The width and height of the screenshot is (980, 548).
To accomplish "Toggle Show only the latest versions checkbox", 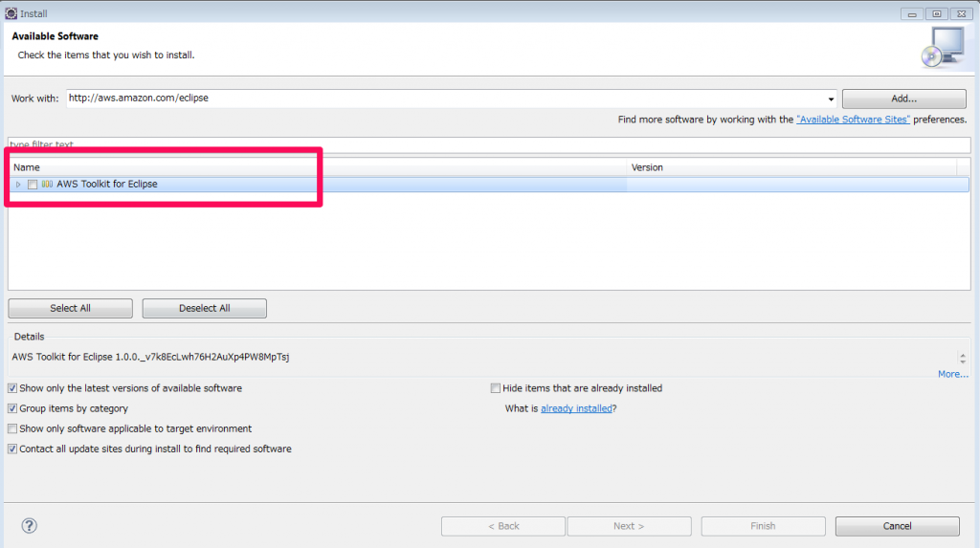I will [x=12, y=388].
